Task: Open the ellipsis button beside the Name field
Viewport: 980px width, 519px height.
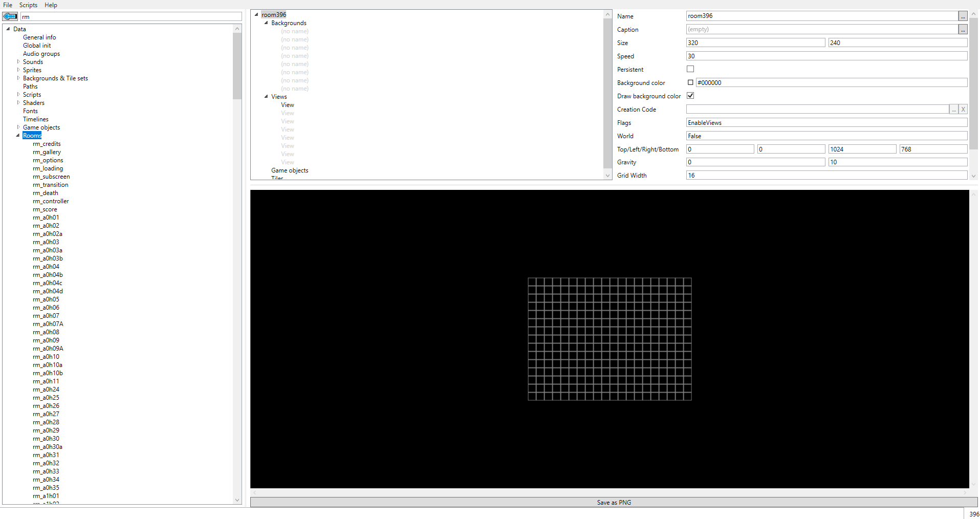Action: click(x=963, y=16)
